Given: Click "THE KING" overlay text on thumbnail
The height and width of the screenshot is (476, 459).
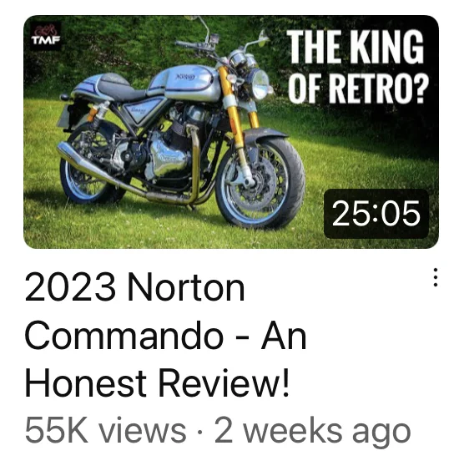Looking at the screenshot, I should click(355, 47).
